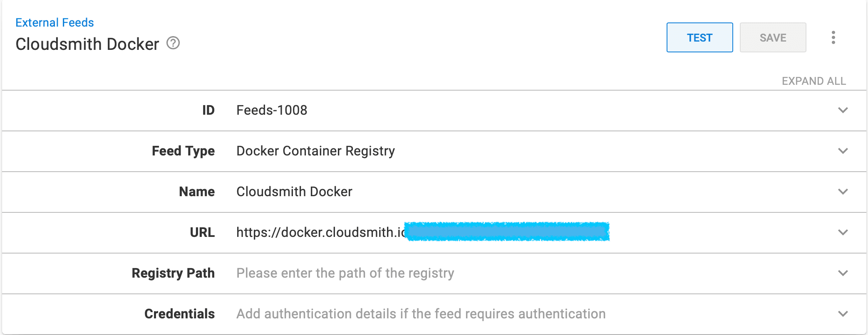Viewport: 868px width, 335px height.
Task: Click the Credentials authentication details text
Action: [x=421, y=314]
